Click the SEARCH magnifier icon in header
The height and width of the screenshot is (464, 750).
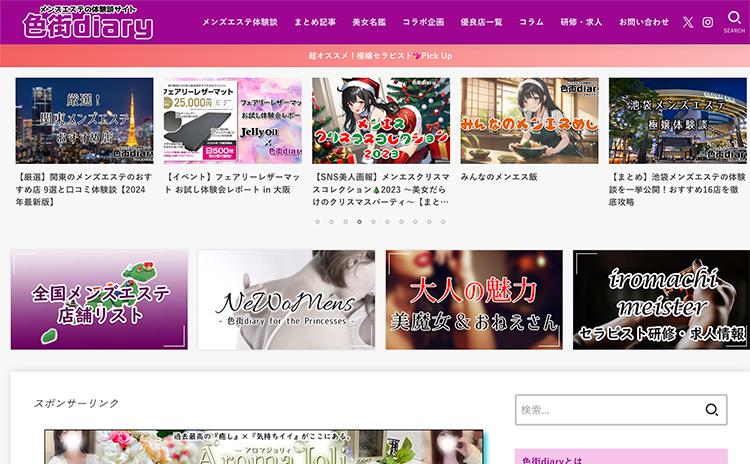tap(734, 22)
